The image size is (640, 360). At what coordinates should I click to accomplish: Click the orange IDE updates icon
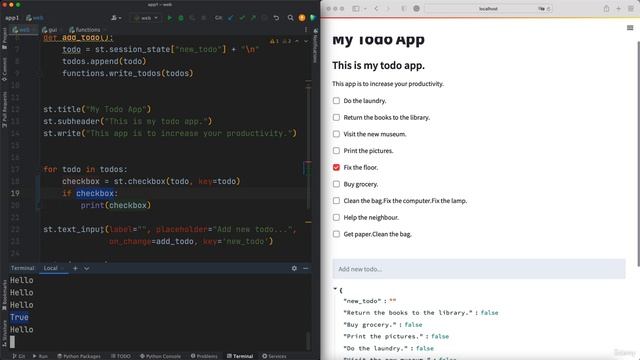click(x=302, y=18)
